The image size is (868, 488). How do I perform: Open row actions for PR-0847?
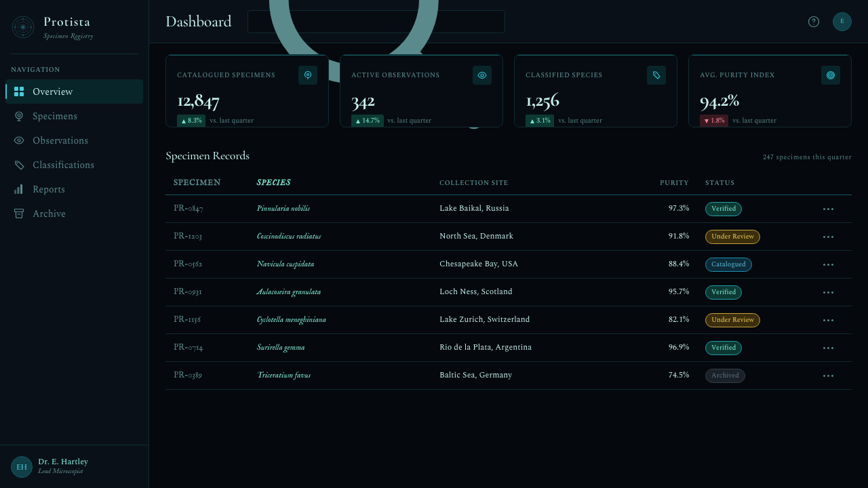tap(829, 209)
